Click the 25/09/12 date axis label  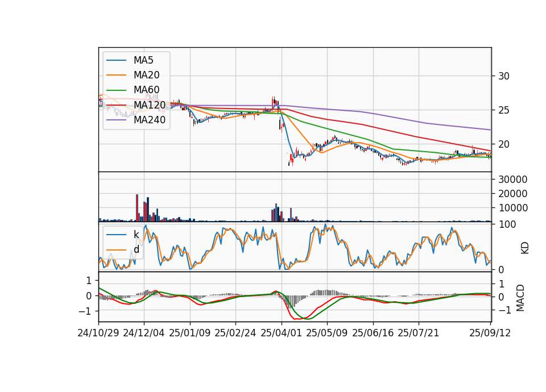pyautogui.click(x=490, y=333)
